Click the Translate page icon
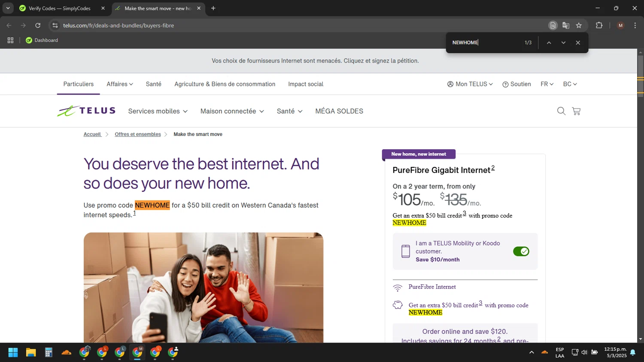The image size is (644, 362). [566, 25]
